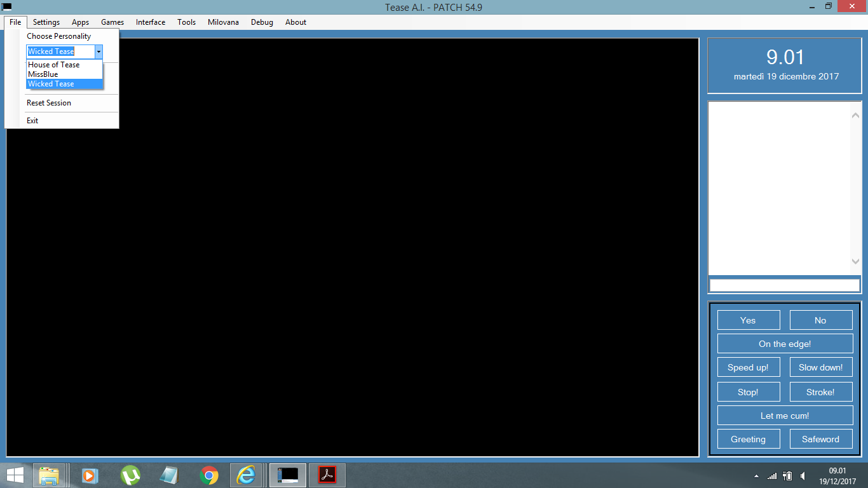Click the chat log scroll up arrow

point(855,116)
